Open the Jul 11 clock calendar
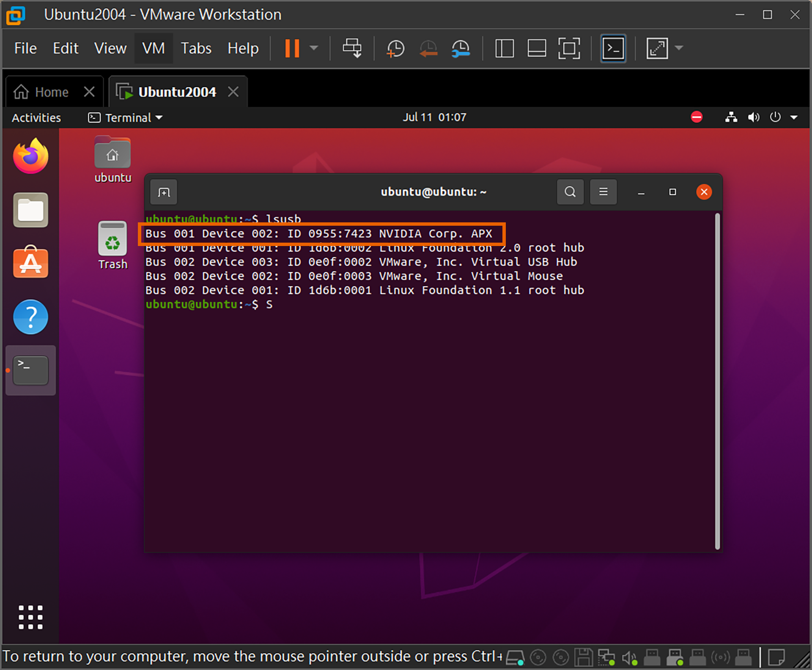This screenshot has height=670, width=812. tap(434, 117)
